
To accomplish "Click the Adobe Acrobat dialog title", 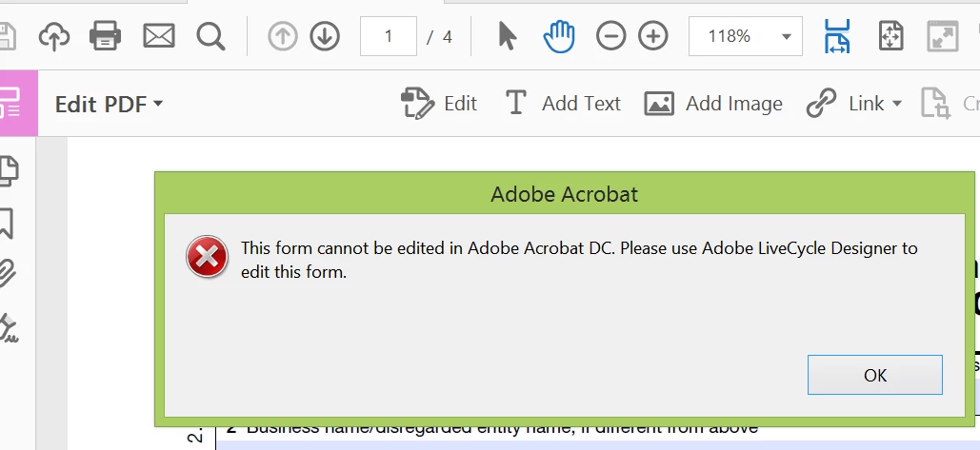I will tap(565, 194).
